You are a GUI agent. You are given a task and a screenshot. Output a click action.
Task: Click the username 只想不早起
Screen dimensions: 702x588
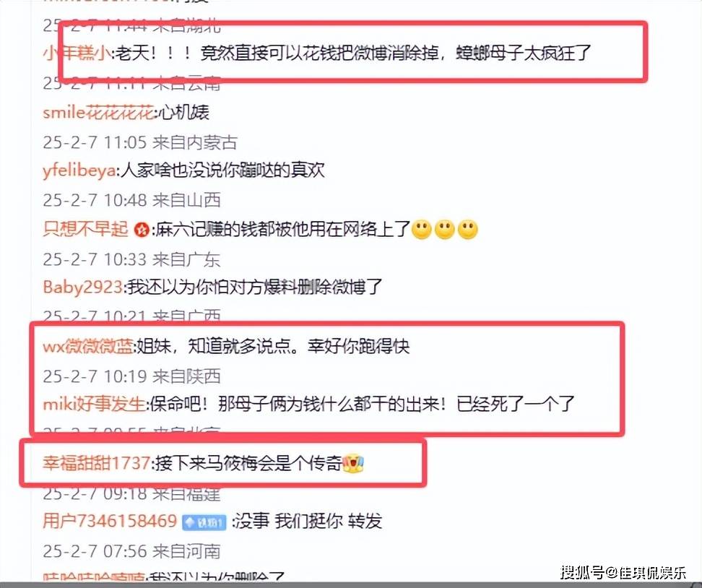click(x=85, y=229)
